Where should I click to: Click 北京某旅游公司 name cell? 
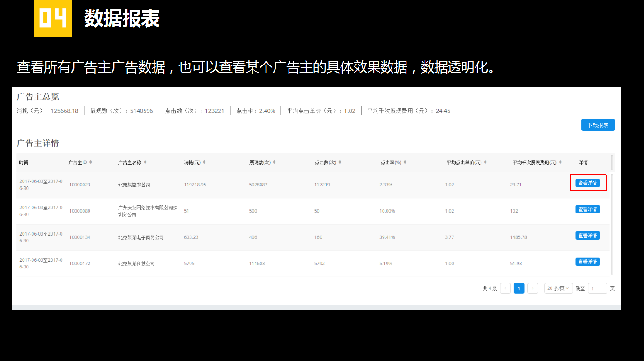134,185
